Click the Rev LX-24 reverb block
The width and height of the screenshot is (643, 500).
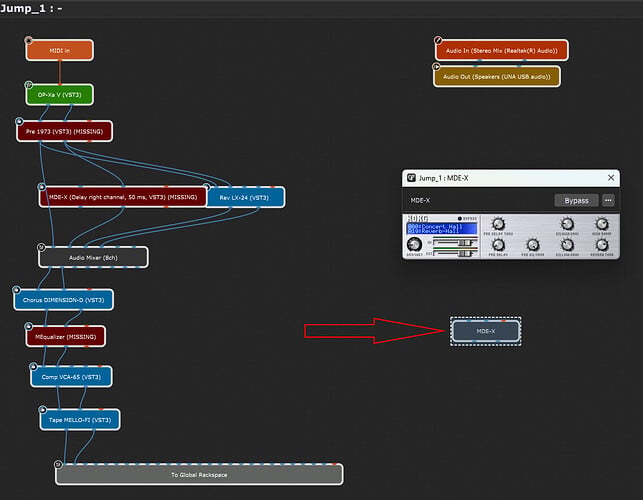click(x=245, y=197)
